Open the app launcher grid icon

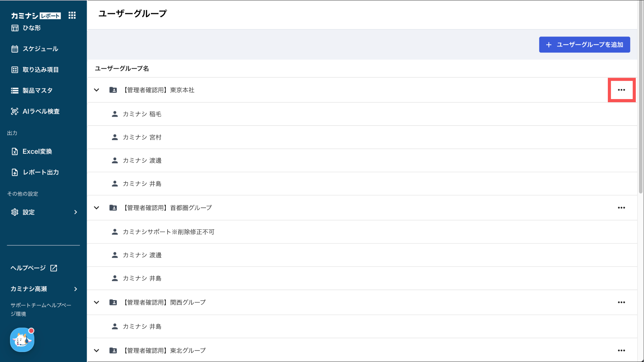(72, 15)
